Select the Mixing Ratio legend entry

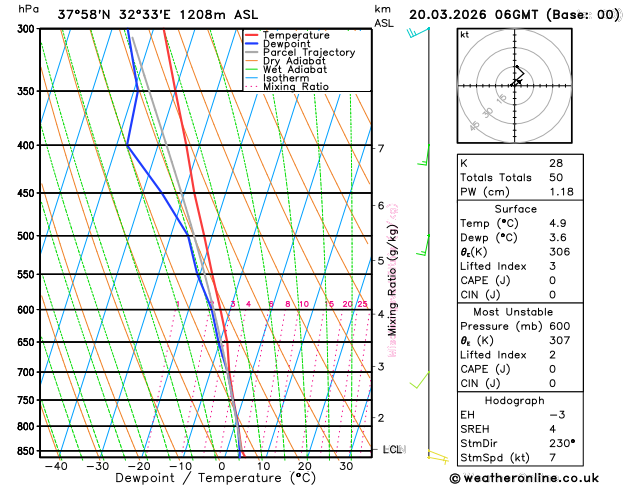(x=295, y=87)
